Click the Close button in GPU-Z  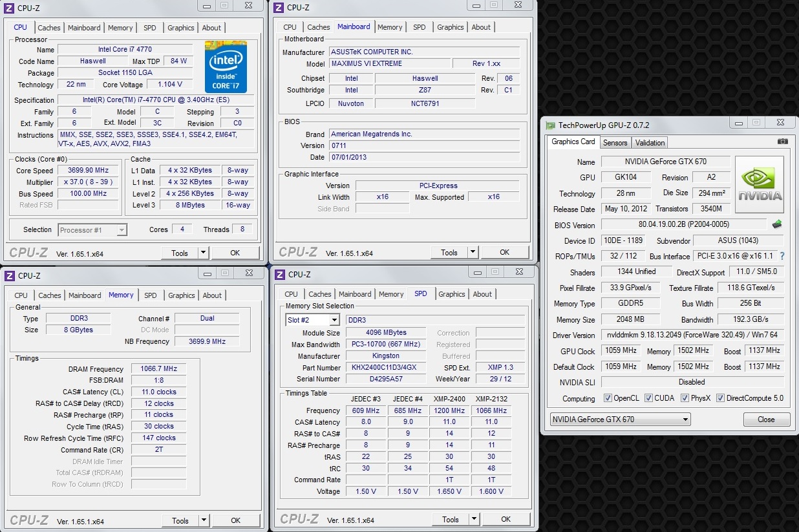tap(766, 420)
